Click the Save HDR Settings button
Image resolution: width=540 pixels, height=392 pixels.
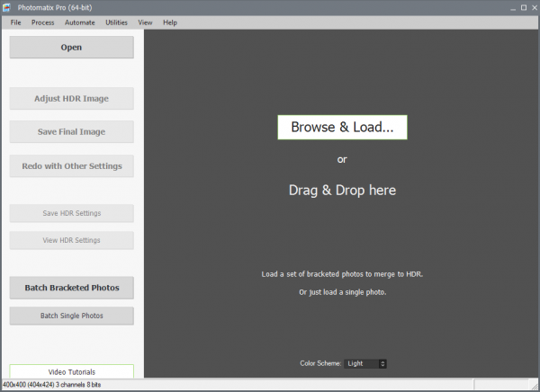71,213
